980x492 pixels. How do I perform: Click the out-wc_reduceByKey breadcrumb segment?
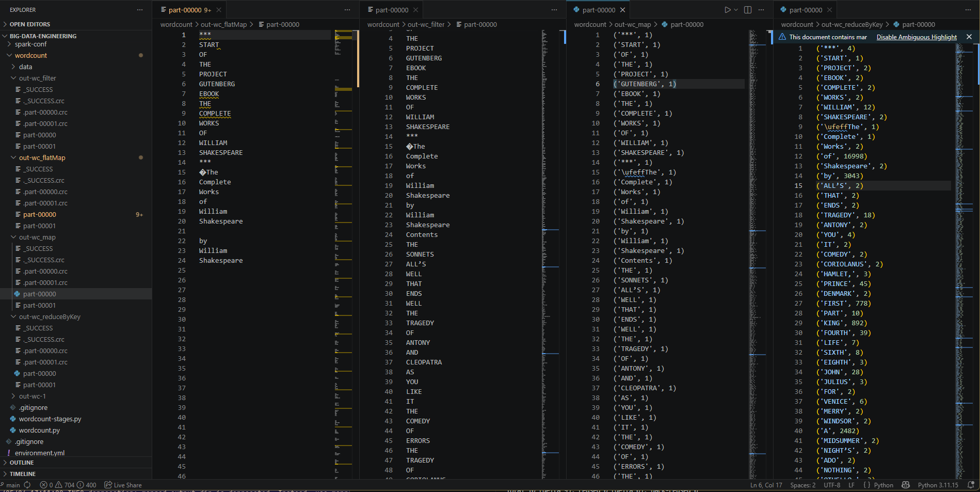[x=852, y=24]
